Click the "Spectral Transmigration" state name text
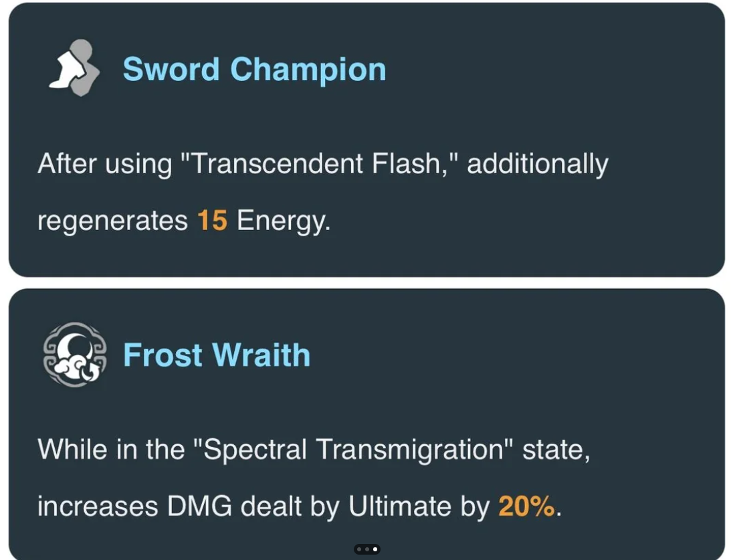This screenshot has width=731, height=560. tap(353, 450)
